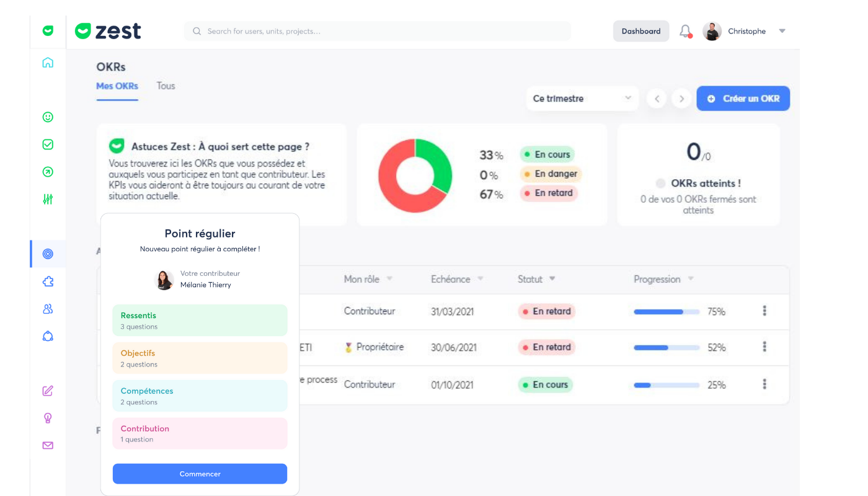Select the target OKR sidebar icon
Screen dimensions: 868x496
click(x=48, y=254)
